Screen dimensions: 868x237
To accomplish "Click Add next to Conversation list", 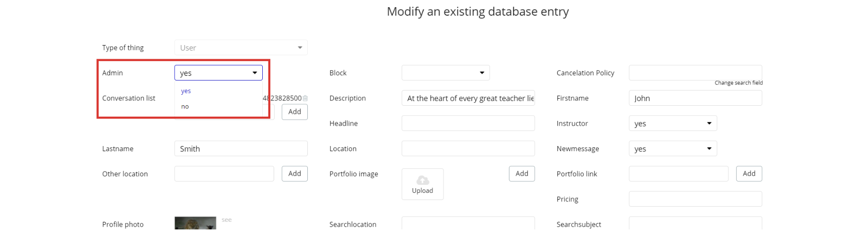I will (x=295, y=112).
